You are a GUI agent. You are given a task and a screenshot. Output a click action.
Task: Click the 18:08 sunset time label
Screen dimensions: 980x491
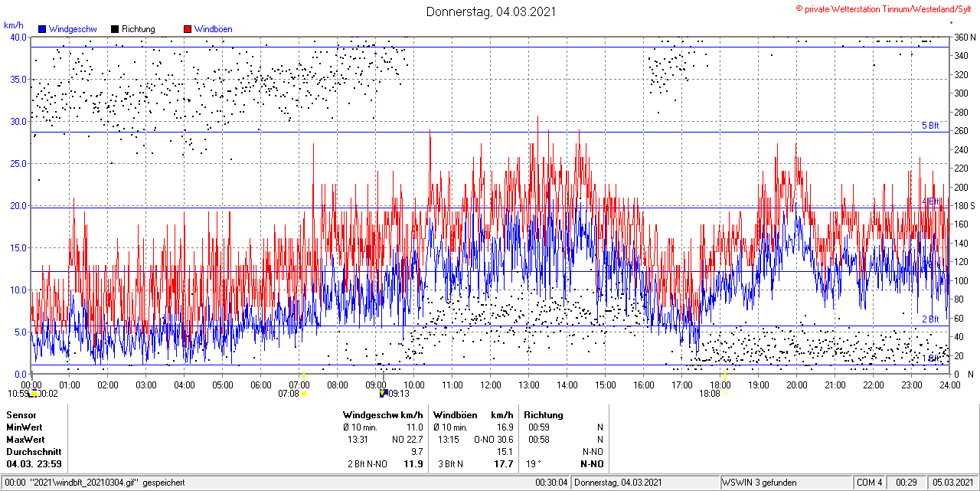(709, 394)
